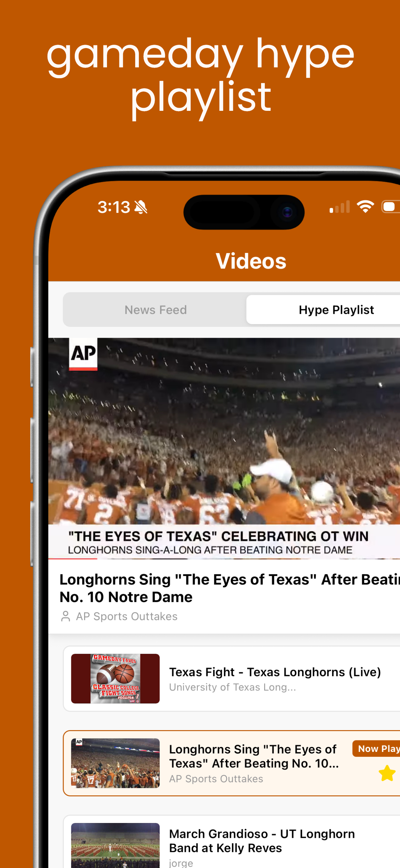Viewport: 400px width, 868px height.
Task: Click the AP logo on the video
Action: [x=83, y=354]
